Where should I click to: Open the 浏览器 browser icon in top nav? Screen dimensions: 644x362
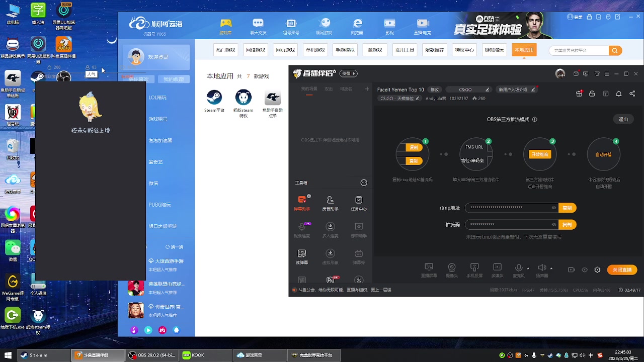357,26
